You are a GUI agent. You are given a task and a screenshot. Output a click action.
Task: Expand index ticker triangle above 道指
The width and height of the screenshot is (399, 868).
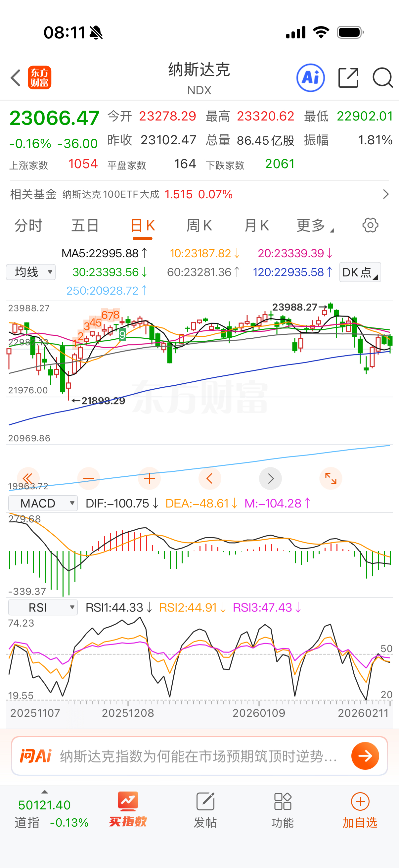coord(44,792)
